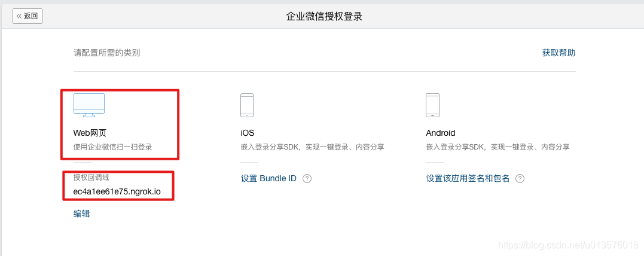Image resolution: width=644 pixels, height=256 pixels.
Task: Click the 企业微信授权登录 page title
Action: click(x=325, y=16)
